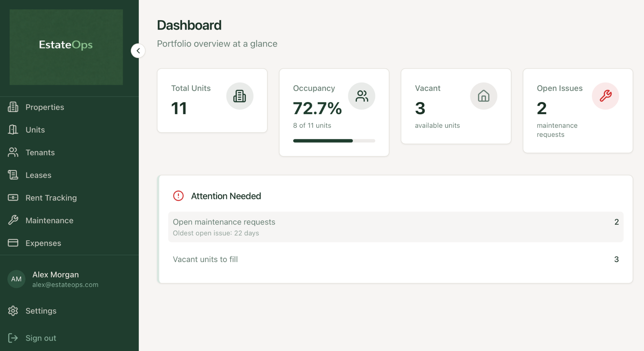Click the Leases scroll icon in sidebar
This screenshot has width=644, height=351.
pyautogui.click(x=13, y=175)
